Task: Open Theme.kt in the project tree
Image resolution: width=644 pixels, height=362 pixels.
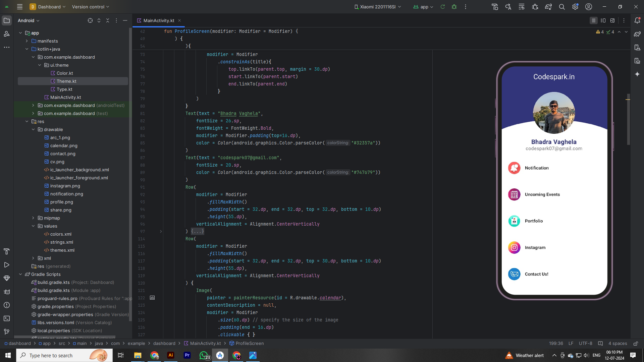Action: coord(66,81)
